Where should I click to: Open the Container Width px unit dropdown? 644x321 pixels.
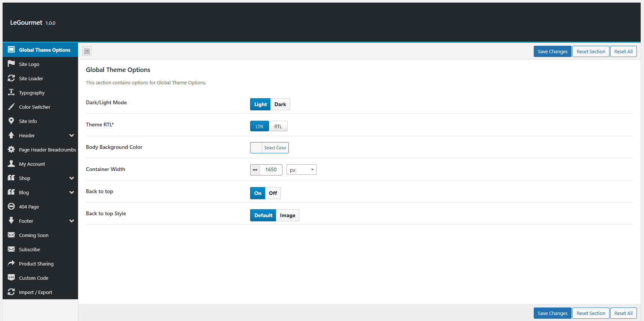pyautogui.click(x=302, y=169)
